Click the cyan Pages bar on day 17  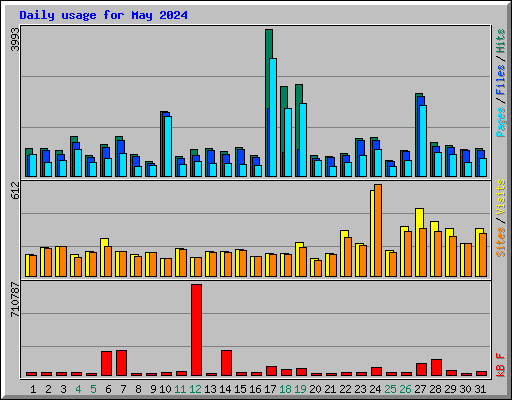(x=273, y=117)
